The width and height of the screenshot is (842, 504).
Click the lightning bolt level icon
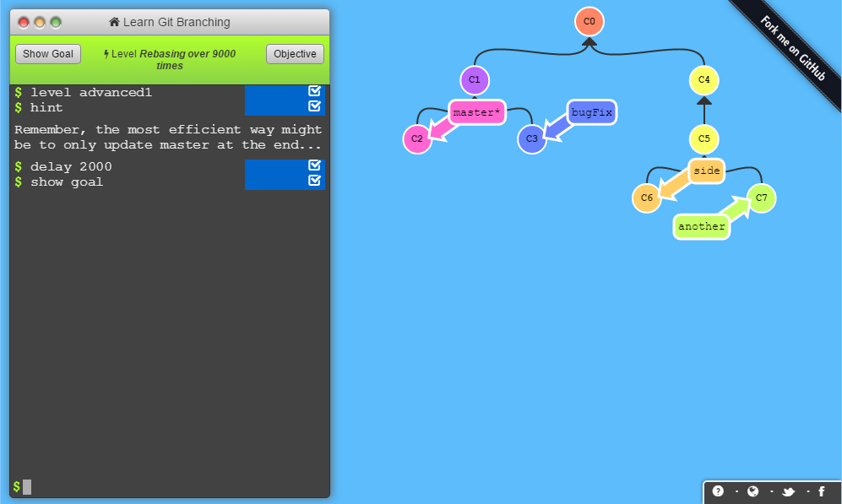point(106,54)
